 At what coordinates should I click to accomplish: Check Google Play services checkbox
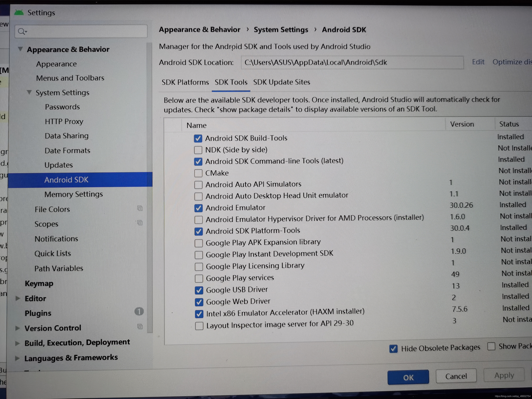[199, 279]
